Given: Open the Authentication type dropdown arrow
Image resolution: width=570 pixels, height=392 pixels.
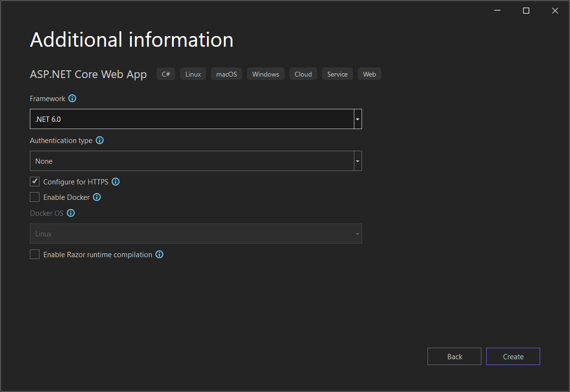Looking at the screenshot, I should pyautogui.click(x=358, y=161).
